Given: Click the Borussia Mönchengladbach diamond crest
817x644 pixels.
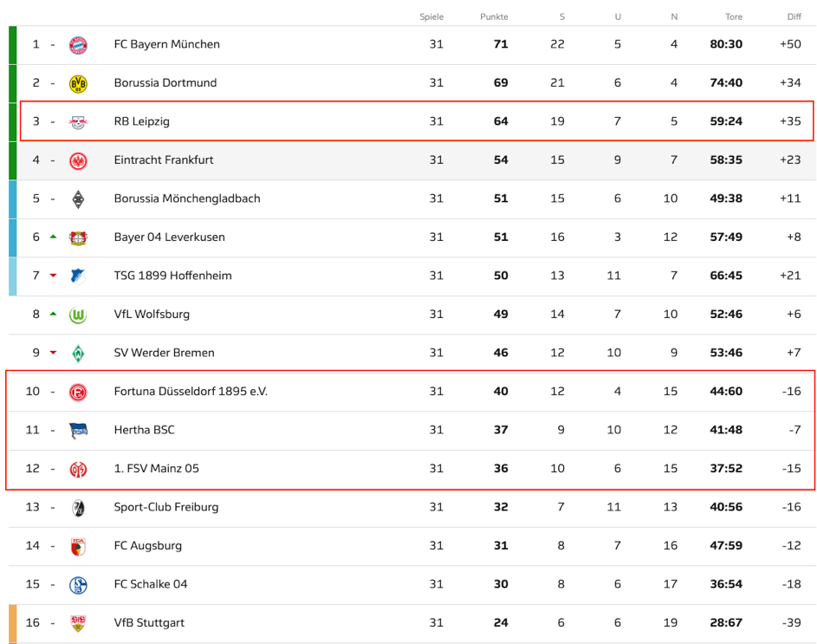Looking at the screenshot, I should click(x=78, y=199).
